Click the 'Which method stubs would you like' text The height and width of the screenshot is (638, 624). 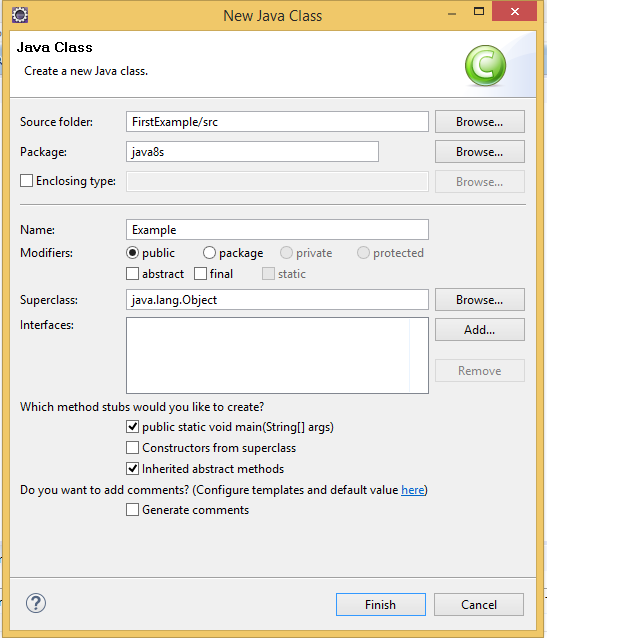click(x=142, y=407)
